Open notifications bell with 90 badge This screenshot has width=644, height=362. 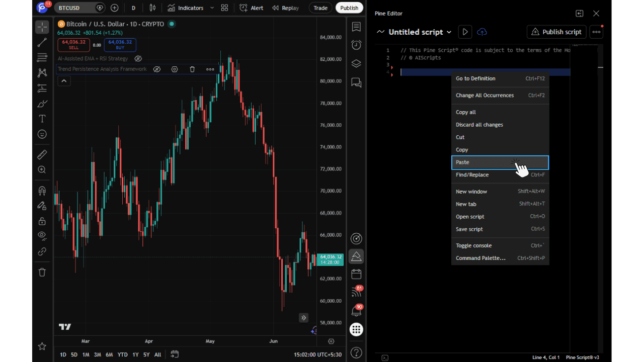[x=356, y=311]
